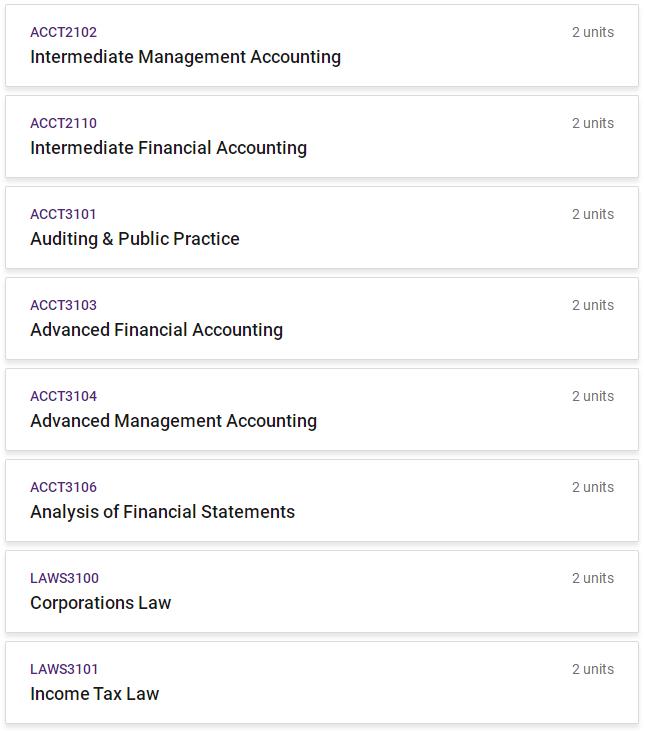645x731 pixels.
Task: Click 2 units label on LAWS3101 card
Action: coord(593,669)
